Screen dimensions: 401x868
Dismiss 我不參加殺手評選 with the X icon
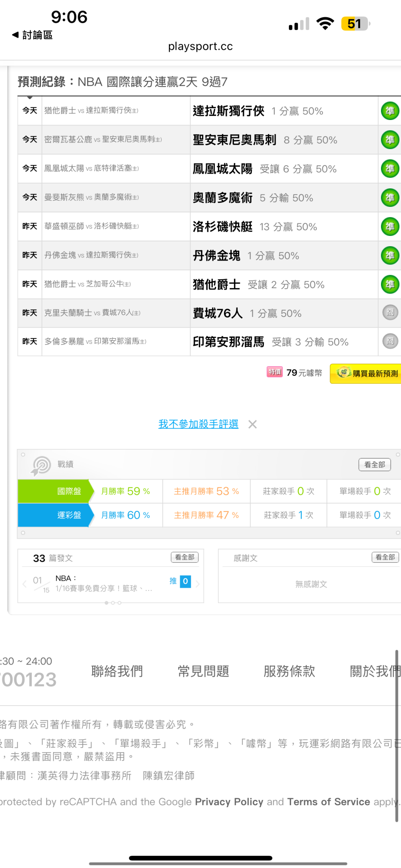coord(252,424)
